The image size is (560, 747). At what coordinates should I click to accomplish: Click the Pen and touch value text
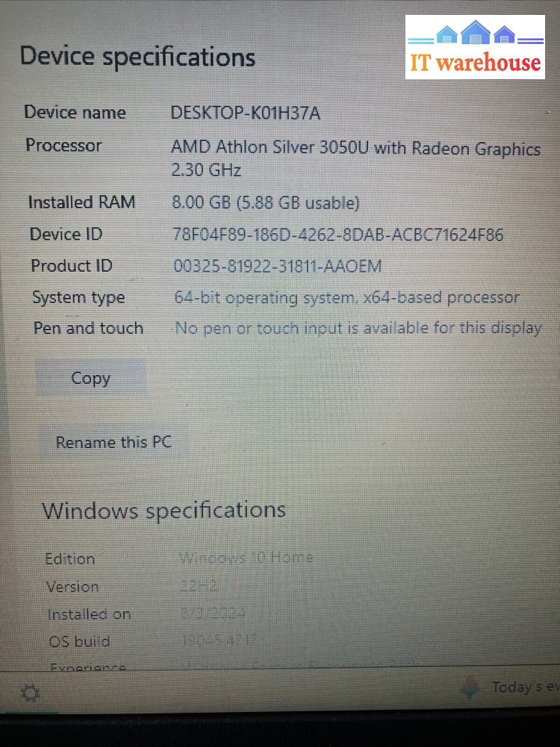tap(358, 329)
